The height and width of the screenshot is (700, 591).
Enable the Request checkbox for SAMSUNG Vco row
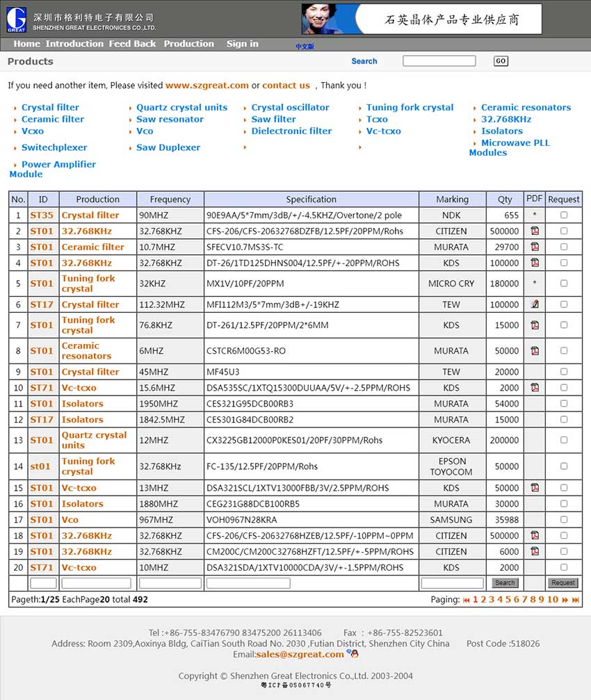tap(563, 519)
